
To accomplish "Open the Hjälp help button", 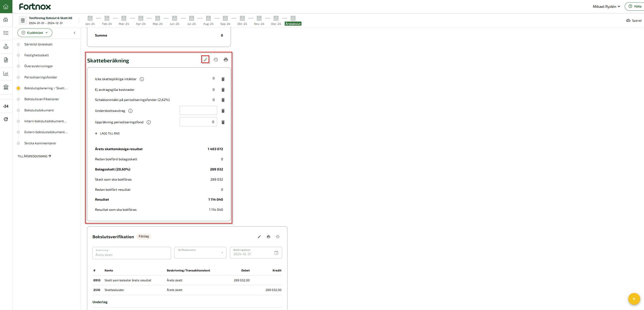I will [x=635, y=7].
